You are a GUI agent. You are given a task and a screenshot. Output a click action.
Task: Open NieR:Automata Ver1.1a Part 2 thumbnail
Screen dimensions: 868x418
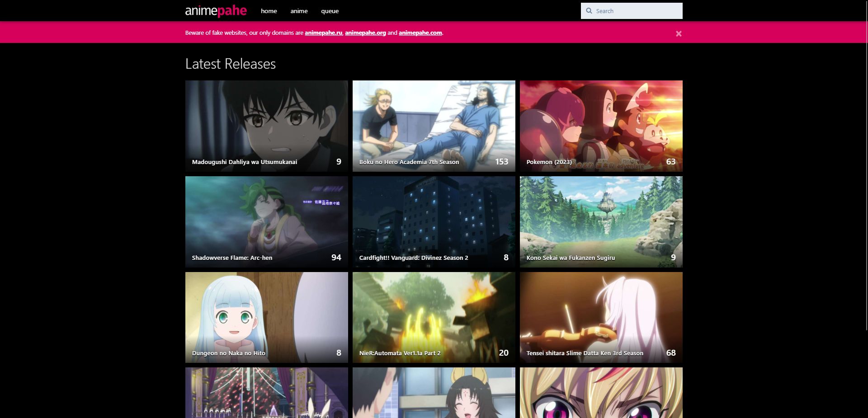point(434,317)
